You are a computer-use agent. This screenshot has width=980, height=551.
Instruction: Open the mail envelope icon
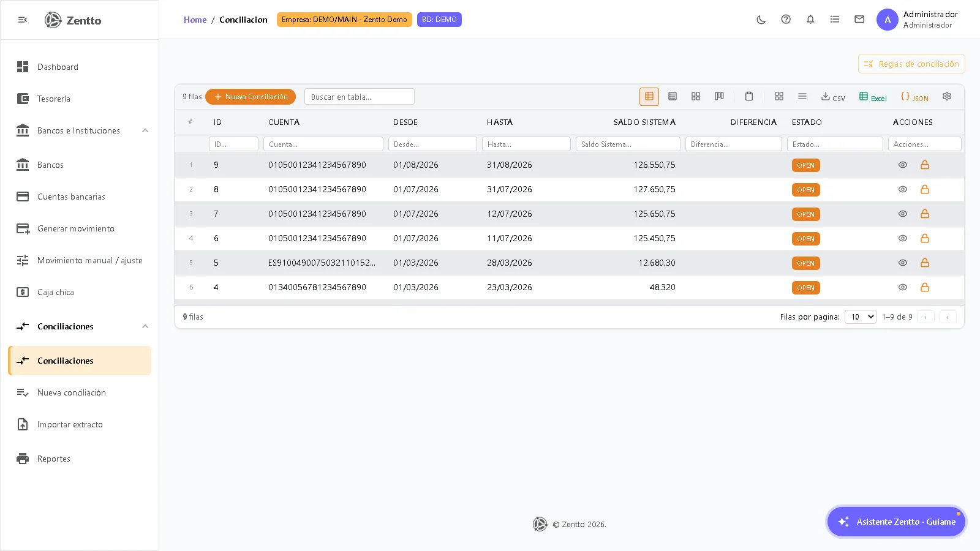(x=859, y=20)
